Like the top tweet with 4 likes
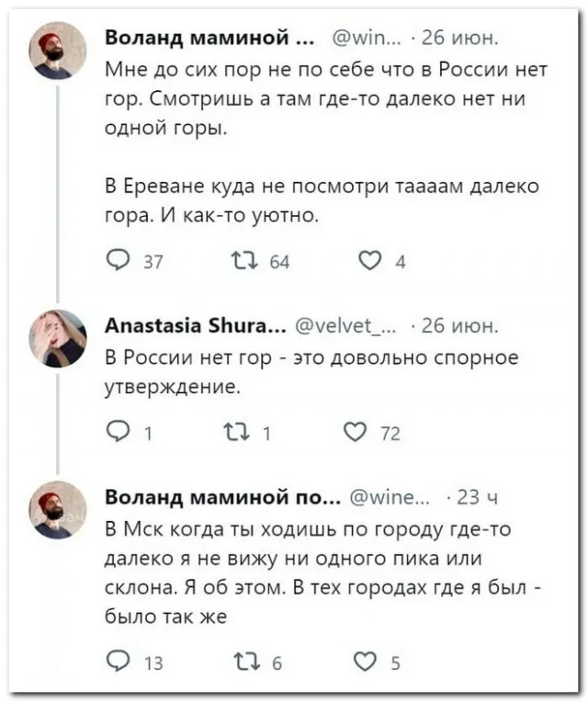The width and height of the screenshot is (588, 702). point(372,260)
